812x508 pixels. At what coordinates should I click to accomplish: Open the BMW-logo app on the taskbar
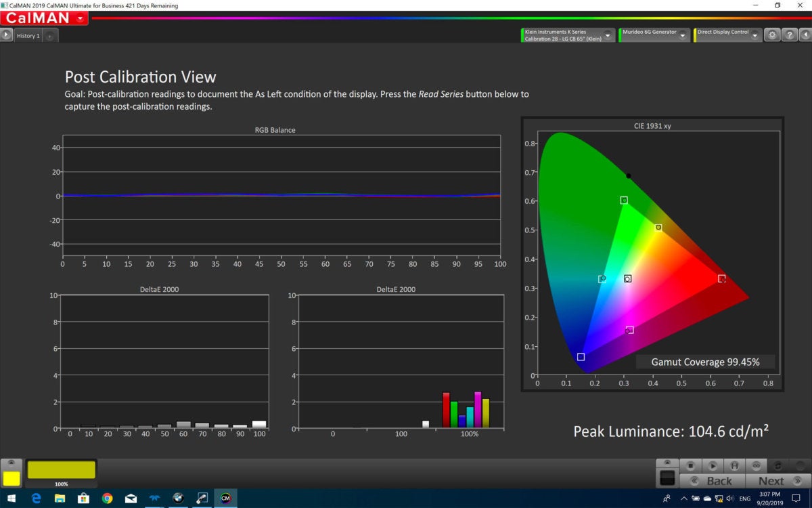tap(178, 498)
